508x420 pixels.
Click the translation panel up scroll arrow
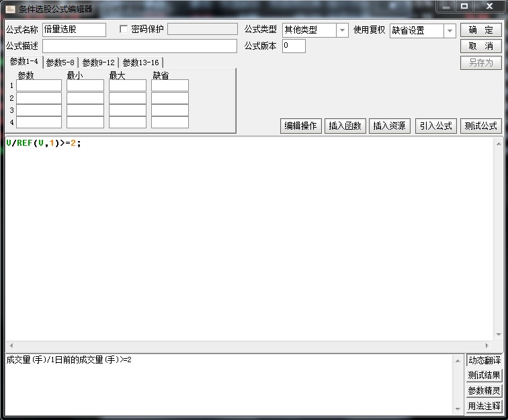tap(458, 360)
